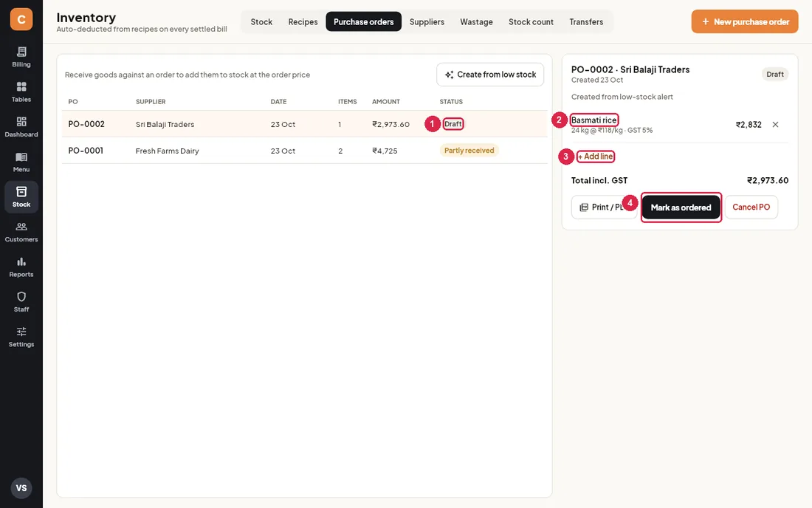
Task: Remove the Basmati rice line item
Action: pos(775,124)
